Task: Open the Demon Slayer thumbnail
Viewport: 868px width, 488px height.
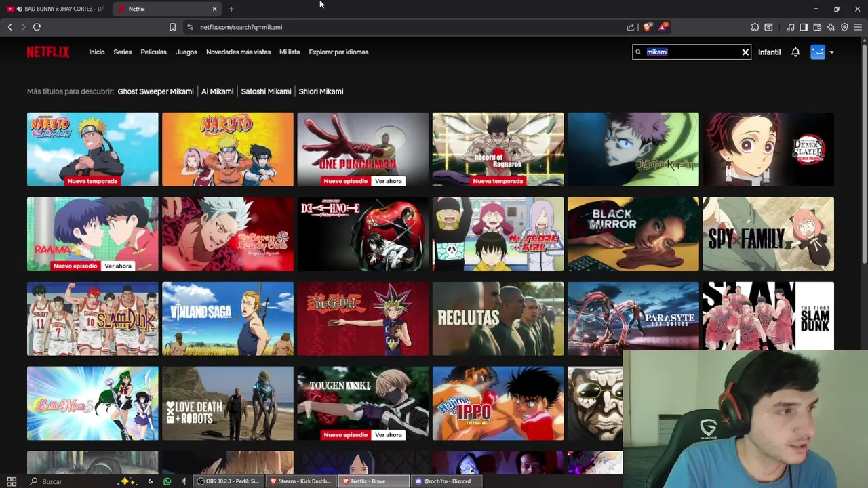Action: 768,149
